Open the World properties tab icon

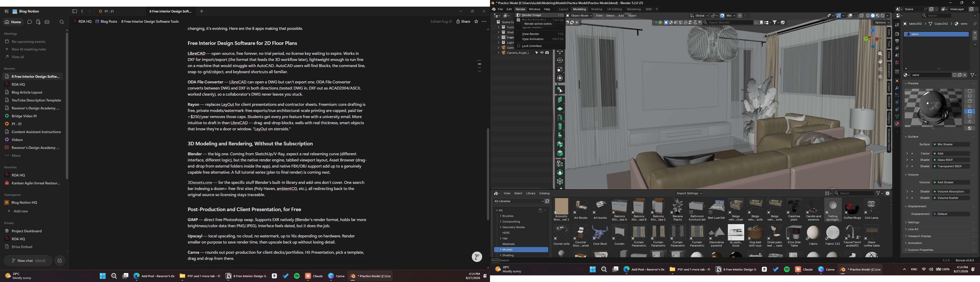point(897,63)
